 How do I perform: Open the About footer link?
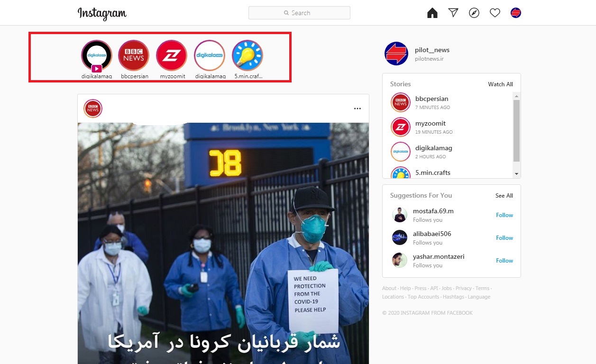pyautogui.click(x=389, y=288)
